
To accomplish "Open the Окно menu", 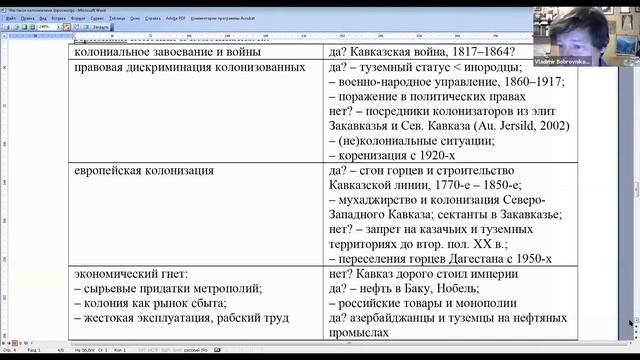I will (x=135, y=18).
